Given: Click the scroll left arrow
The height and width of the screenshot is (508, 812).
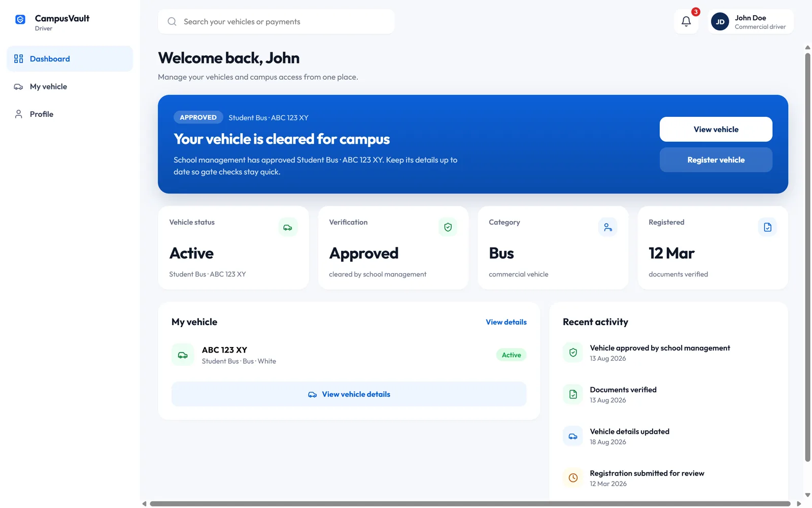Looking at the screenshot, I should coord(144,504).
